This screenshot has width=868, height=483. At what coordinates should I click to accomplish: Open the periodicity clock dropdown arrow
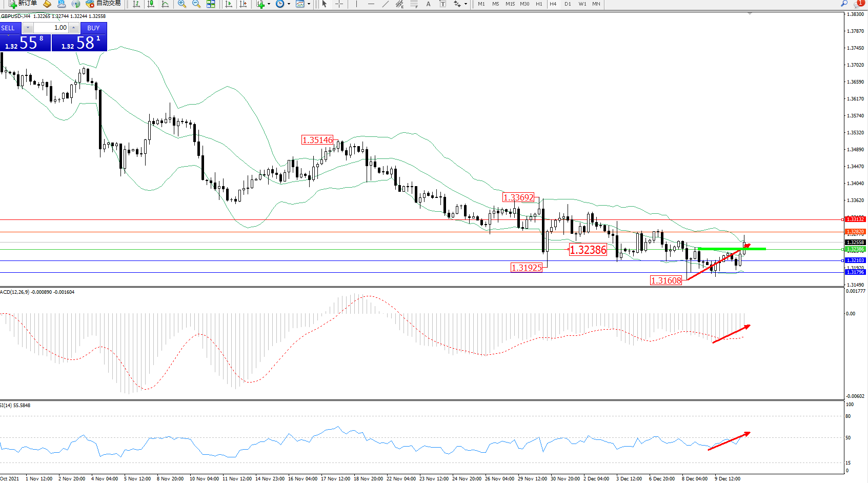289,4
